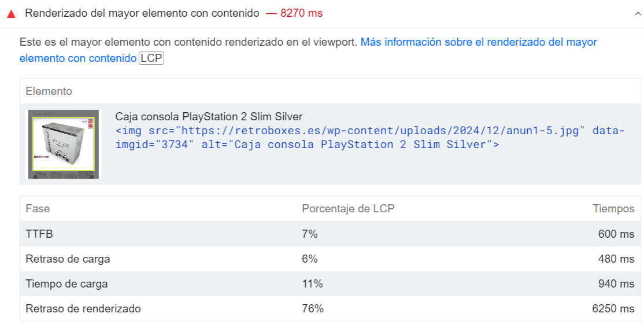Click the Caja consola PlayStation 2 Slim Silver title
The image size is (644, 328).
(x=209, y=117)
